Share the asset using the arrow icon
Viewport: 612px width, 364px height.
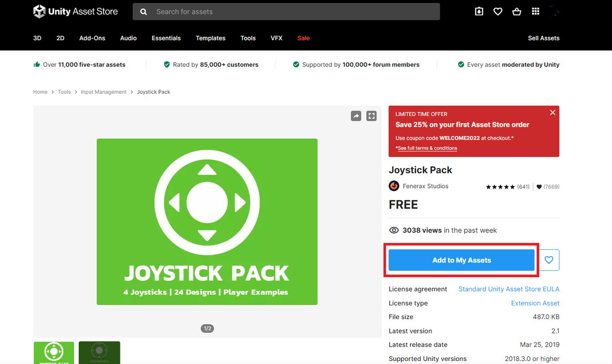(356, 116)
